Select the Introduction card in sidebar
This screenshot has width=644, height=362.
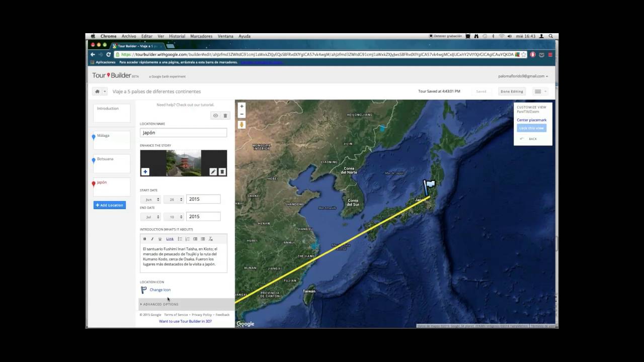[112, 113]
